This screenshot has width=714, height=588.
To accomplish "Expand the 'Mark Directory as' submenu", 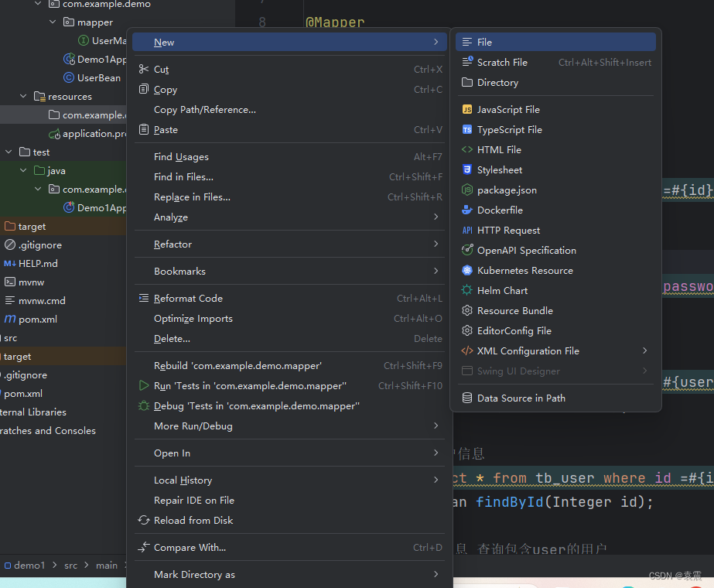I will point(436,574).
